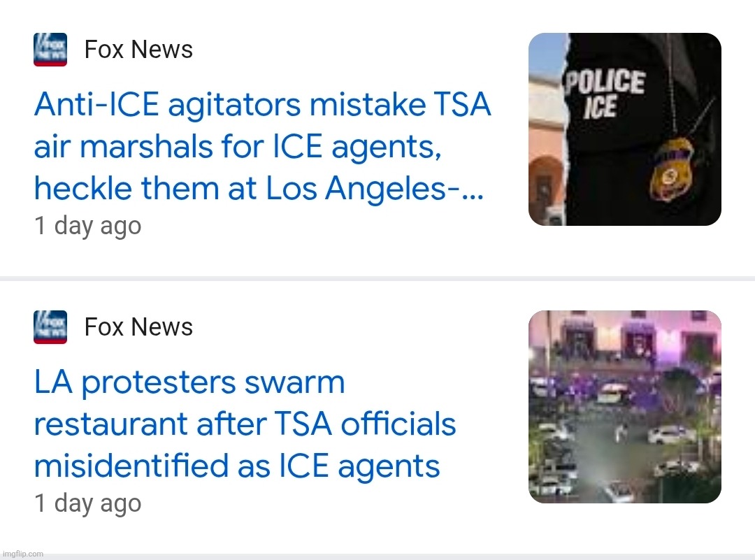Click the Fox News source name on the first article
The image size is (755, 560).
coord(138,50)
